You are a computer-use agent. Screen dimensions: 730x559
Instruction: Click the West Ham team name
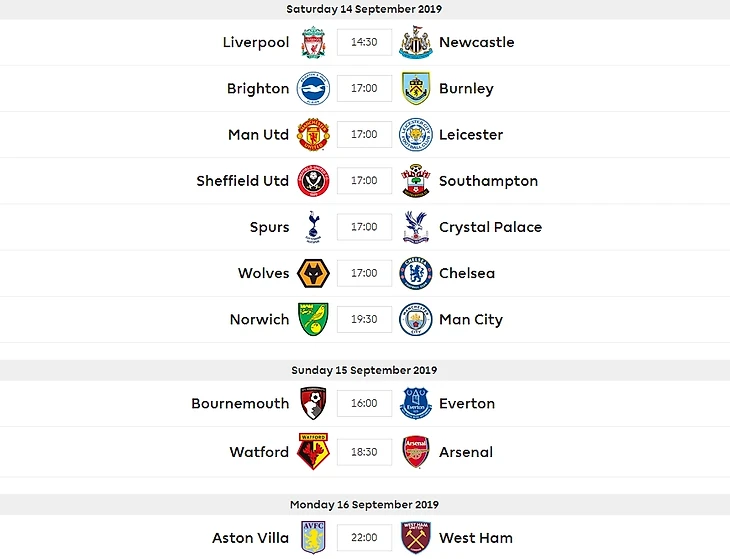click(x=475, y=538)
